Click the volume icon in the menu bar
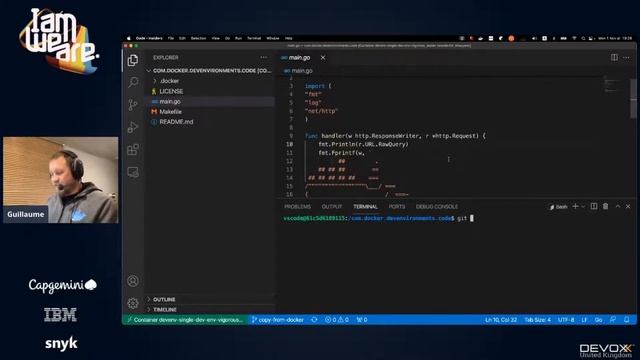Viewport: 640px width, 360px height. point(534,38)
